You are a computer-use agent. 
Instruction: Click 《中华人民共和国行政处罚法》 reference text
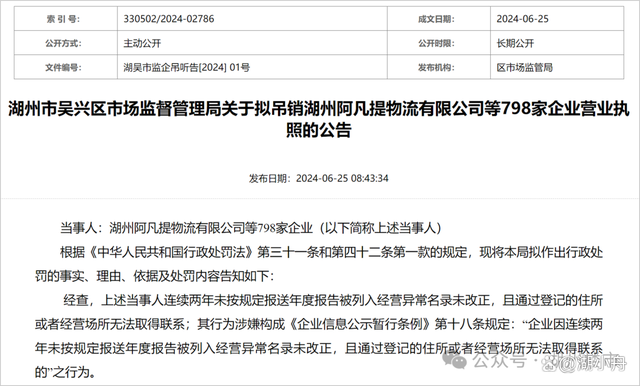point(170,253)
